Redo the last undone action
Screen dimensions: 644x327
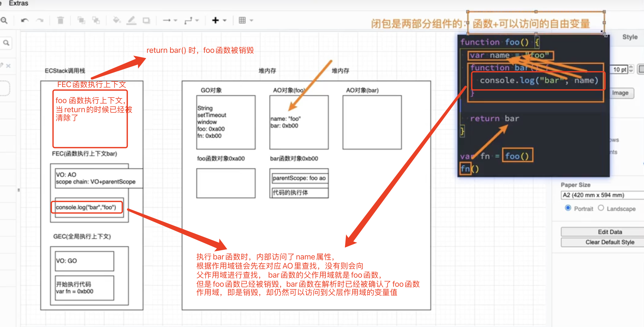40,20
